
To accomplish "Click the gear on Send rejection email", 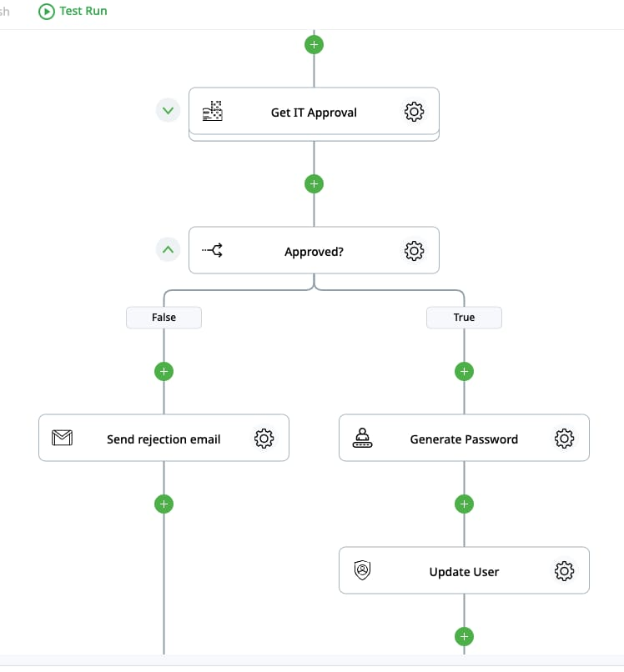I will tap(264, 439).
